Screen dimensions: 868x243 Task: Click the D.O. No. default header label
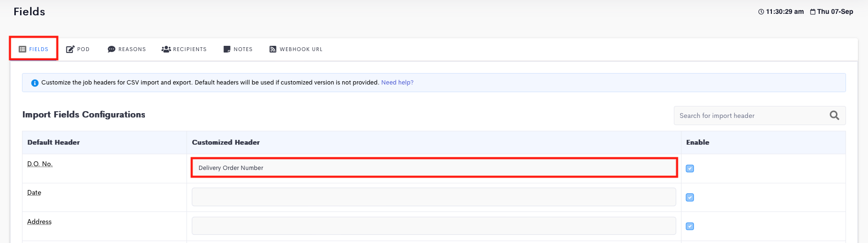coord(40,164)
